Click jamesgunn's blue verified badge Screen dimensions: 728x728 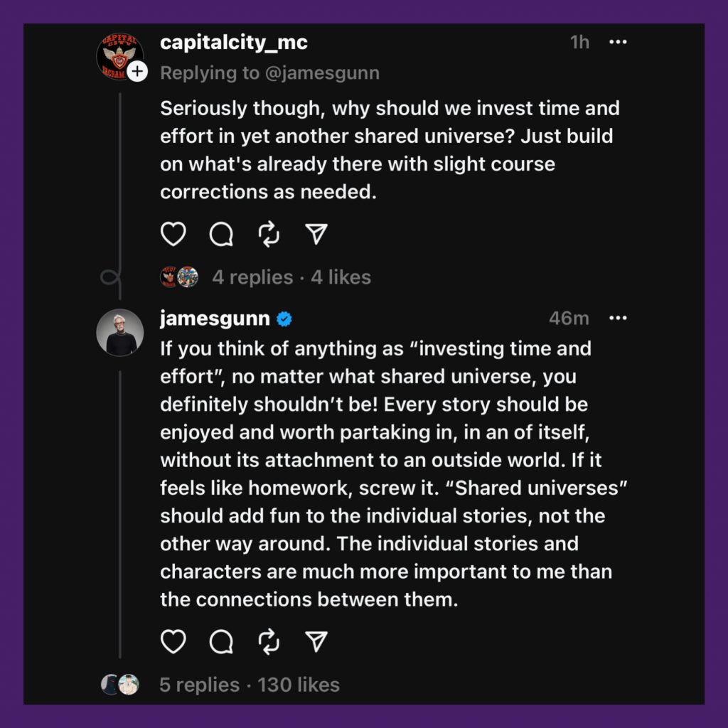[284, 319]
